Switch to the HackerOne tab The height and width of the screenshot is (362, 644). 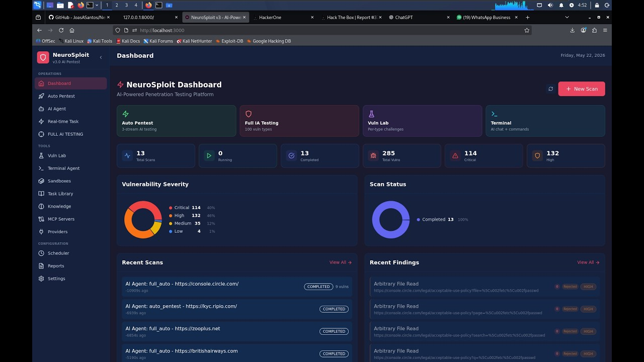pos(283,17)
